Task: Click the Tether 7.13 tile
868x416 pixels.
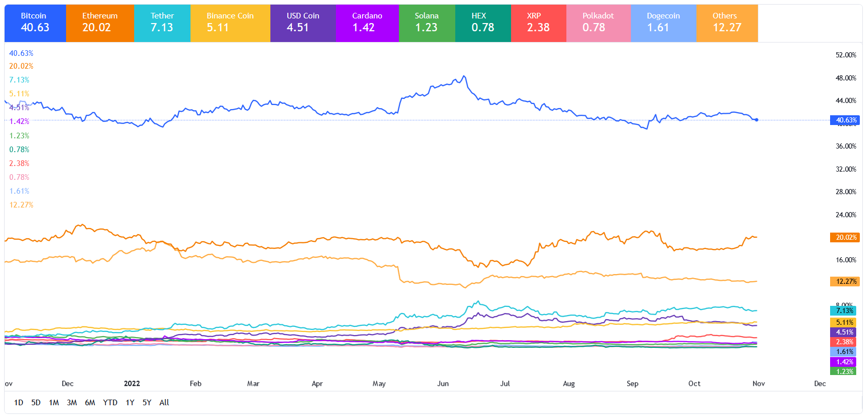Action: click(x=162, y=23)
